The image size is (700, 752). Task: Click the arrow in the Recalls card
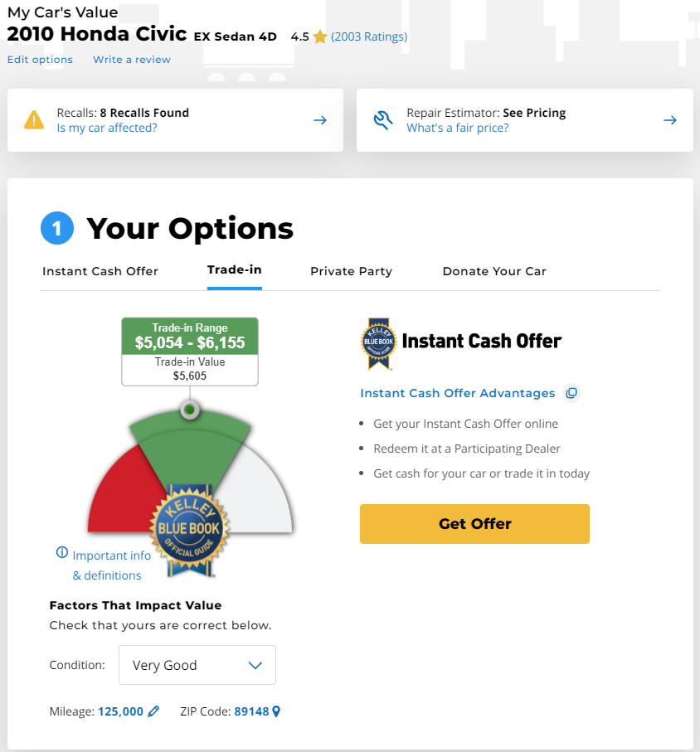point(319,120)
